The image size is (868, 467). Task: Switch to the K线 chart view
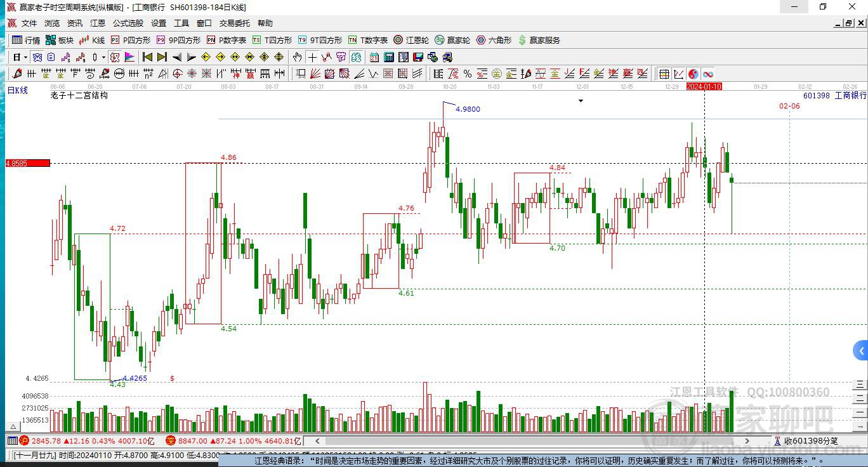pyautogui.click(x=92, y=40)
